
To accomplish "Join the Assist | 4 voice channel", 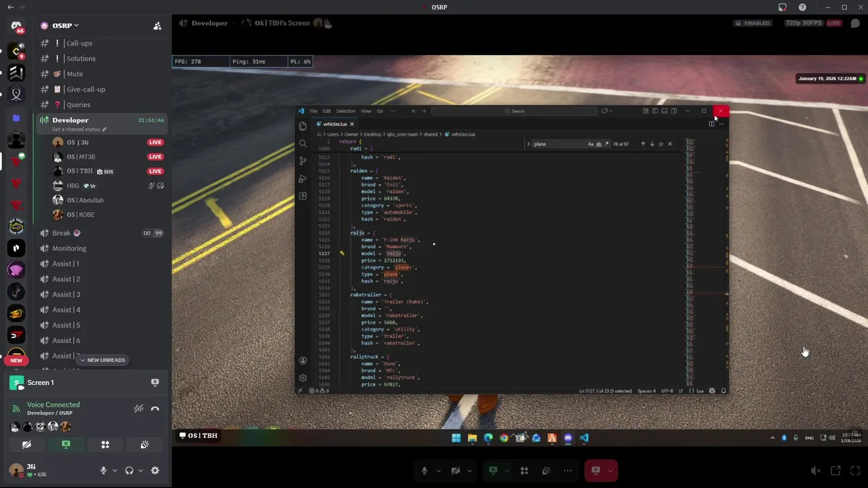I will (x=102, y=310).
